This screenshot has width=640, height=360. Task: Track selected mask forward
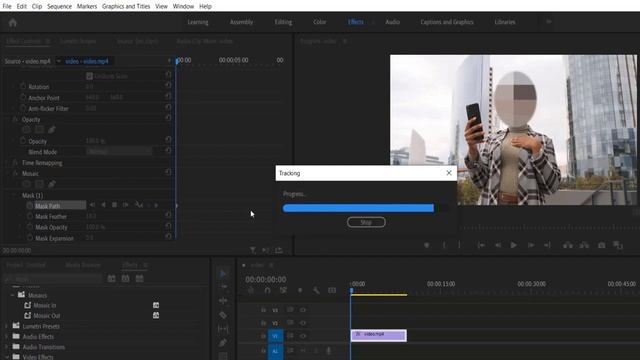[x=126, y=205]
